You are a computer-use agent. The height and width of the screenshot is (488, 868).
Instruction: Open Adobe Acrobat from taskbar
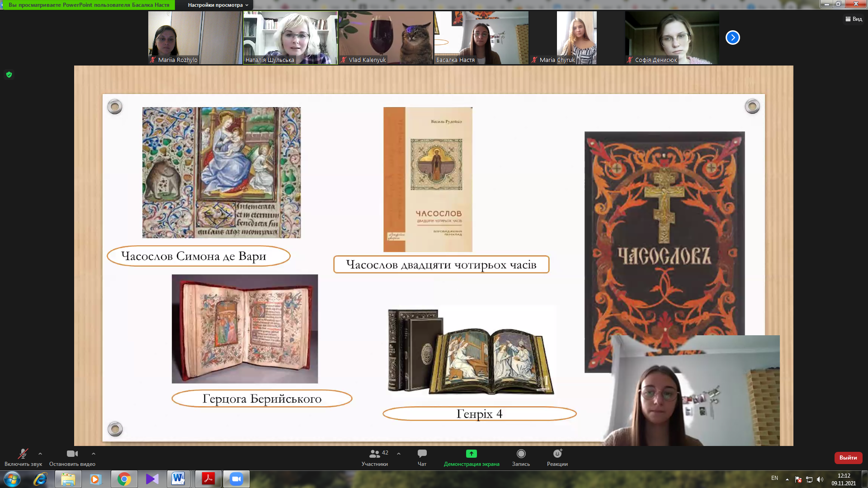point(208,479)
